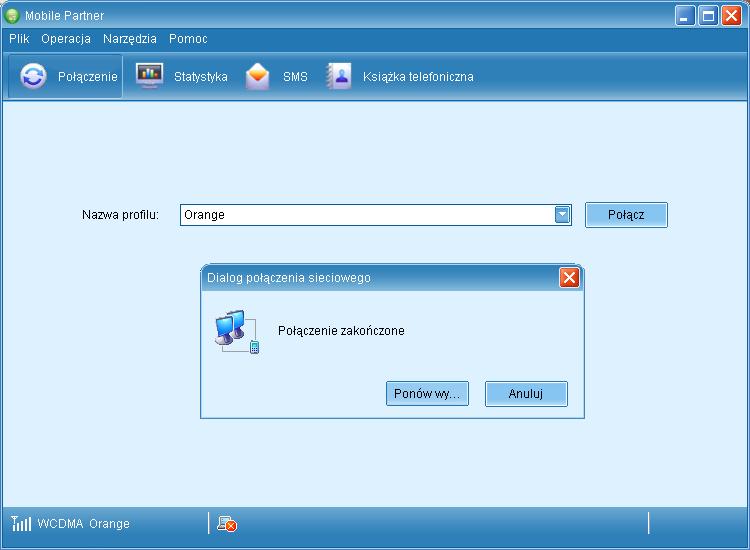Open the Książka telefoniczna tab
This screenshot has height=550, width=750.
pos(399,77)
